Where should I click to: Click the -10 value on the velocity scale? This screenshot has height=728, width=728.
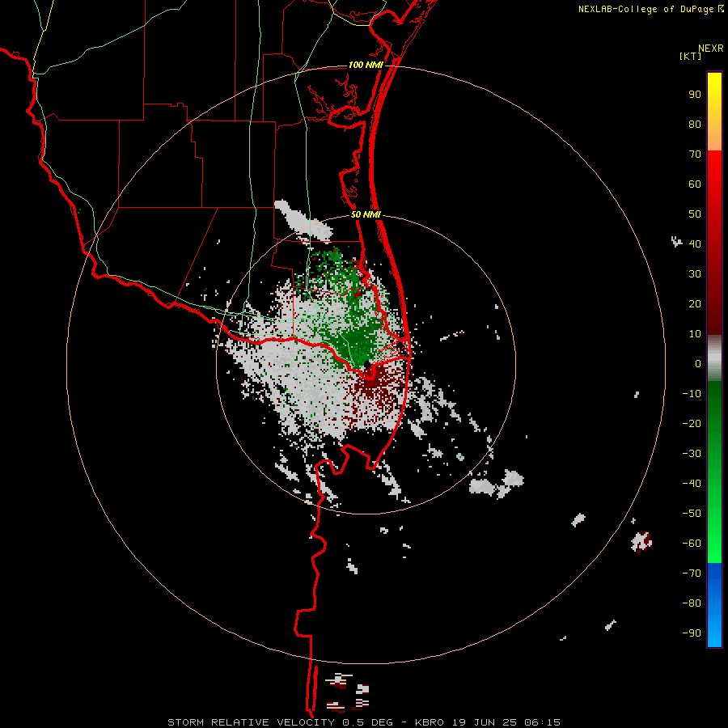[x=692, y=394]
